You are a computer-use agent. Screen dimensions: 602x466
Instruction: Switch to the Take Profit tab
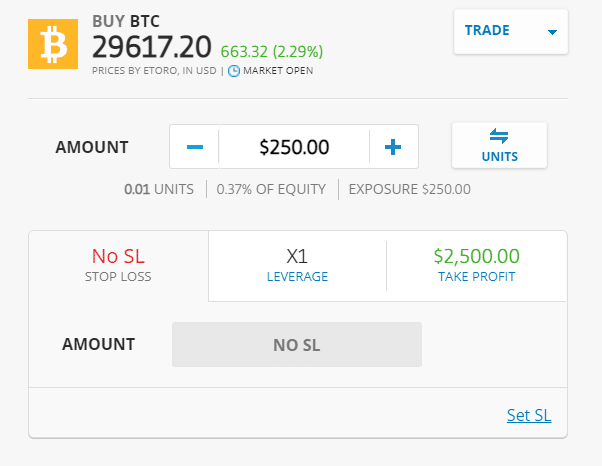pyautogui.click(x=477, y=265)
